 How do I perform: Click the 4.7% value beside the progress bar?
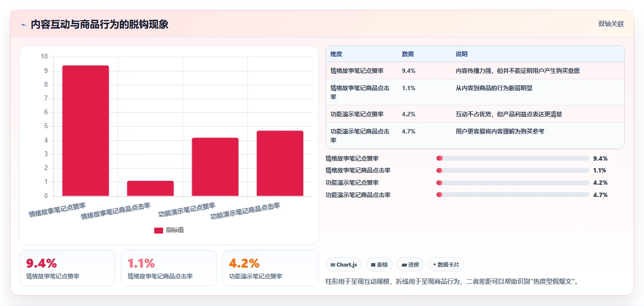[600, 195]
